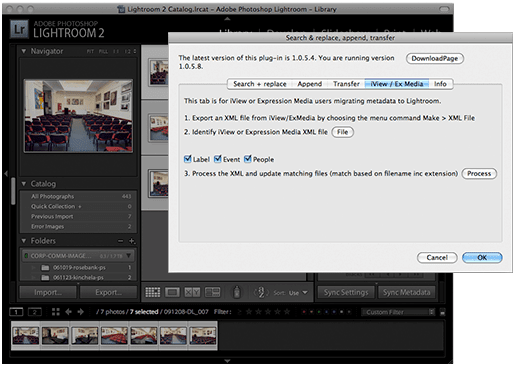Screen dimensions: 515x366
Task: Click the Sync Metadata button
Action: [x=406, y=292]
